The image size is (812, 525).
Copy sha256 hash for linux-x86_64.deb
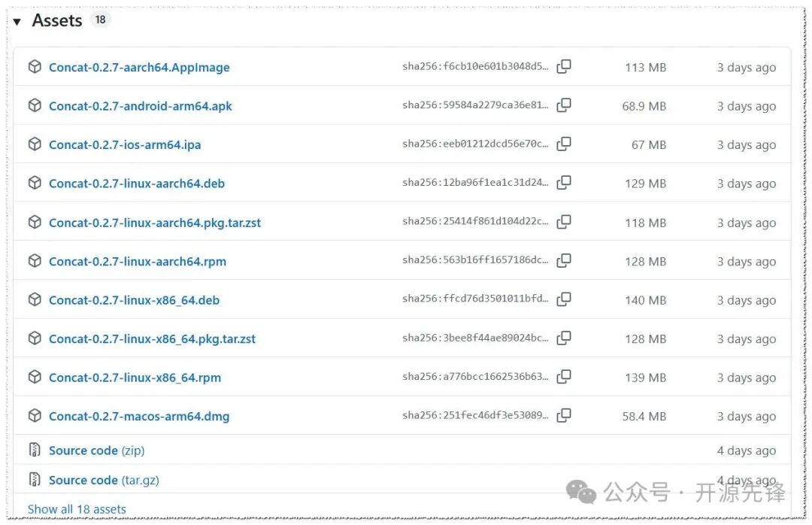pyautogui.click(x=564, y=299)
